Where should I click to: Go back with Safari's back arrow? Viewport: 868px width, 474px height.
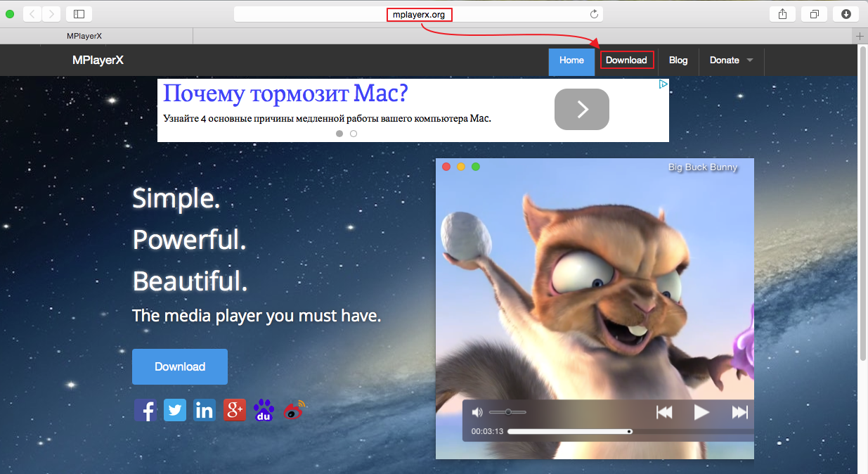32,13
